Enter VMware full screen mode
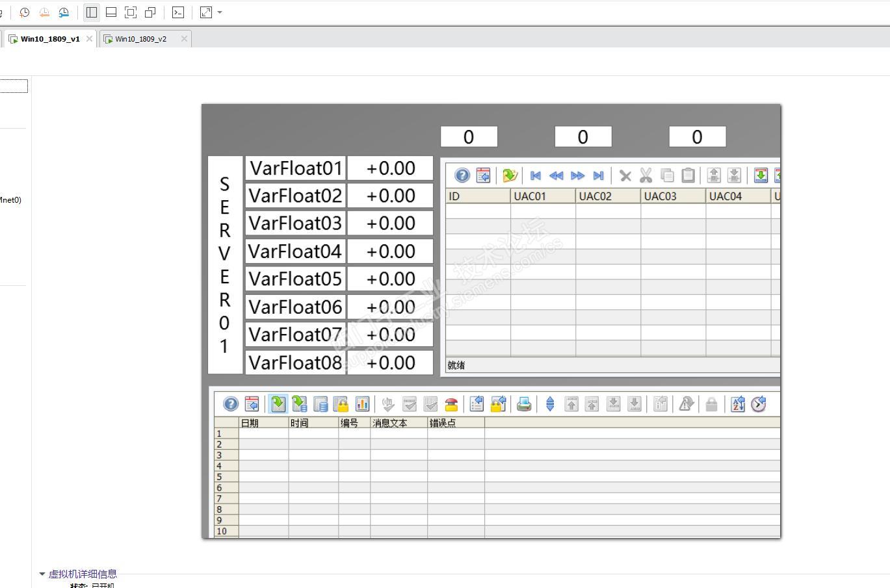The width and height of the screenshot is (890, 588). (131, 12)
